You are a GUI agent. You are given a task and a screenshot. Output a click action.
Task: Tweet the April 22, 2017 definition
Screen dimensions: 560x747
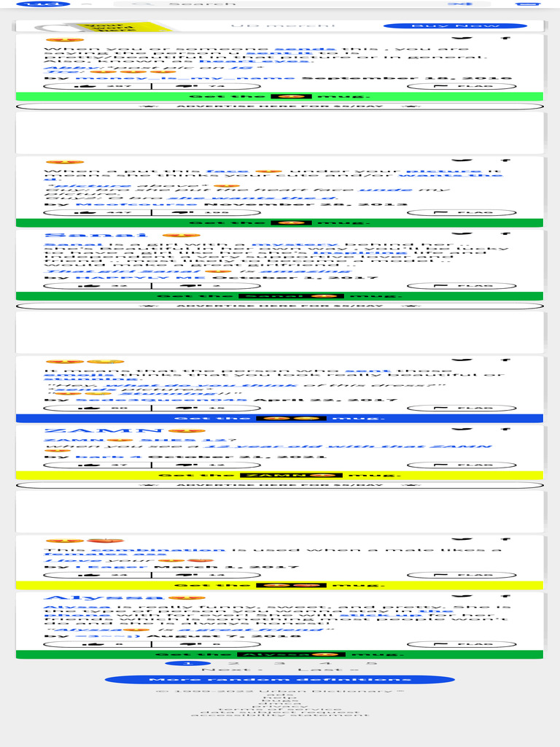(x=462, y=360)
